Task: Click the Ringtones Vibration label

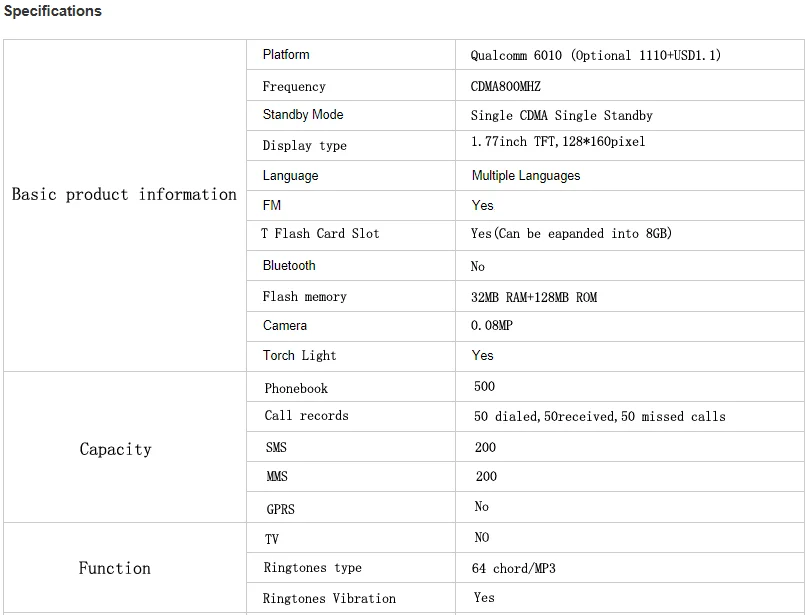Action: [x=329, y=599]
